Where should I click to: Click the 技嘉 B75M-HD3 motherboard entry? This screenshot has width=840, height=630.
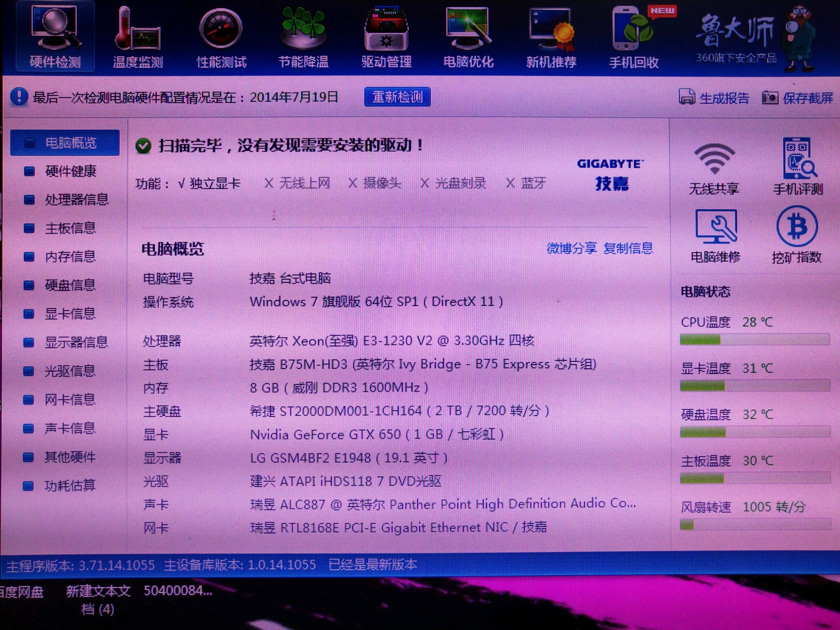click(x=423, y=364)
